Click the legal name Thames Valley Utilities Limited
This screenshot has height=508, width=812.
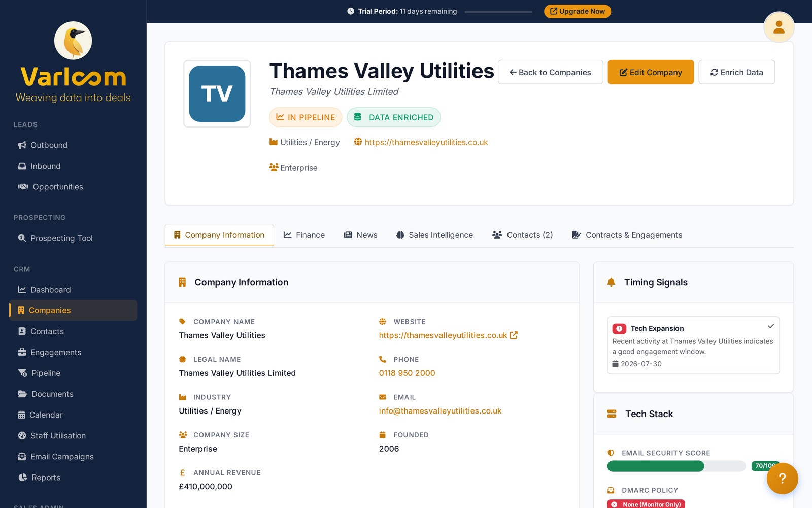click(237, 373)
